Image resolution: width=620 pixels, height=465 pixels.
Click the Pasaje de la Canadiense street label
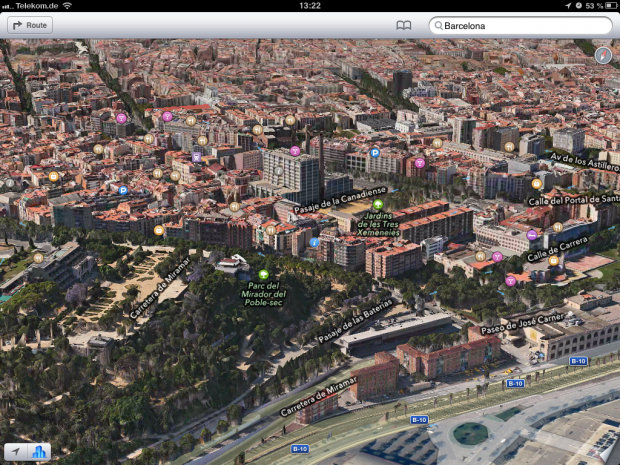click(340, 200)
